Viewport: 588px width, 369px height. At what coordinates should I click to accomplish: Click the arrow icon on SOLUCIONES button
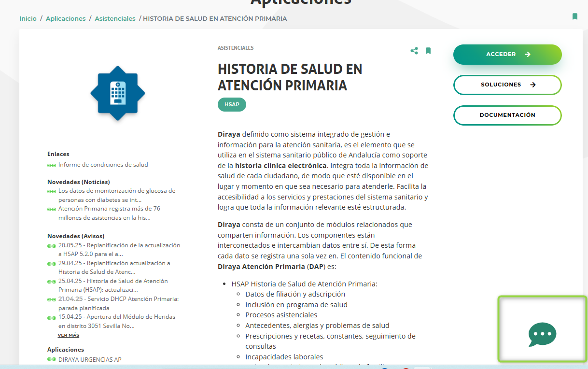pos(533,85)
